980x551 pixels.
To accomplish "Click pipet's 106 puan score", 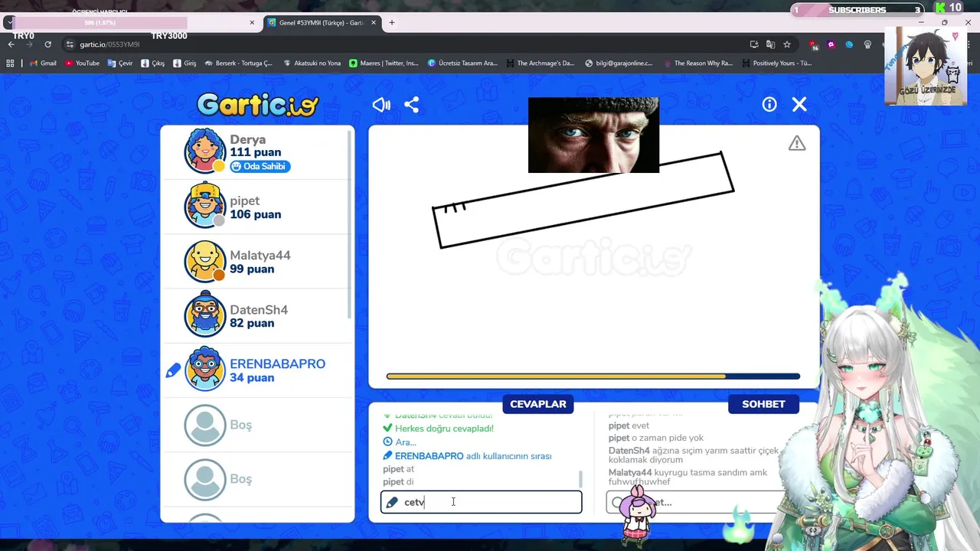I will (x=256, y=214).
